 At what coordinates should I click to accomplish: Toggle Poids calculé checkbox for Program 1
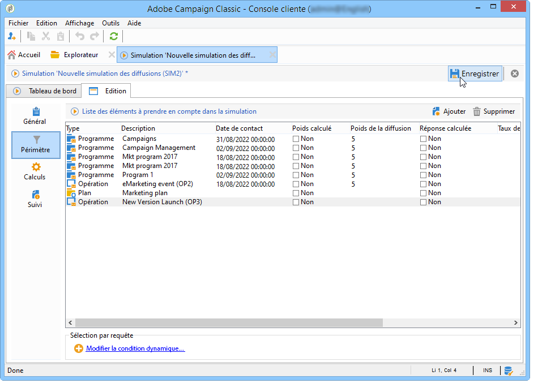pos(296,175)
